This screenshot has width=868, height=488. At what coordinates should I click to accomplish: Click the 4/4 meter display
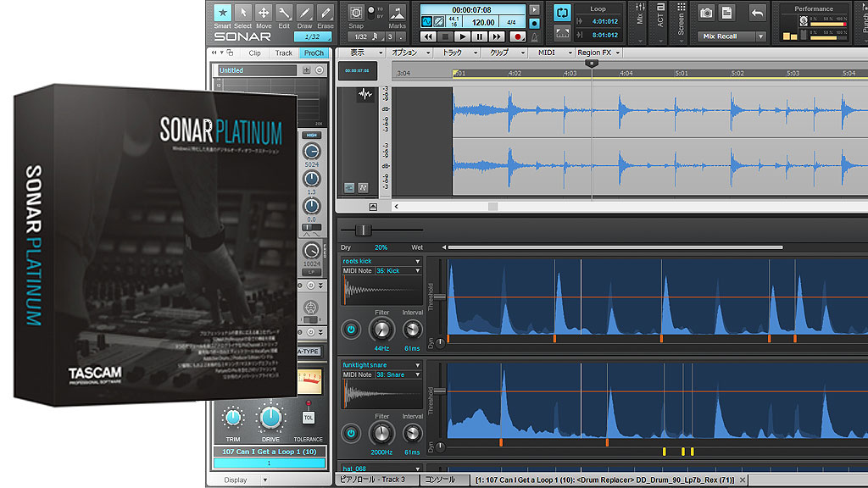511,23
